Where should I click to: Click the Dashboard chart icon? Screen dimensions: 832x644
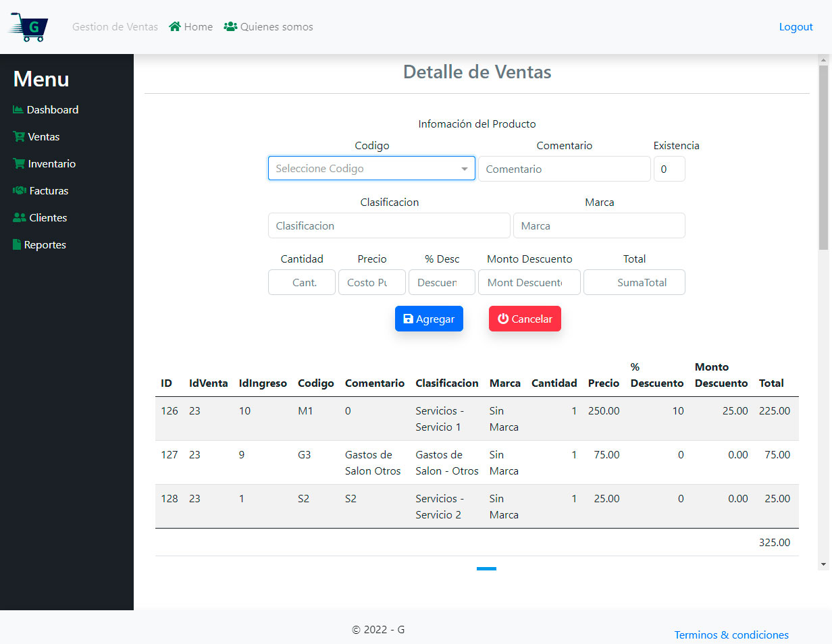18,109
